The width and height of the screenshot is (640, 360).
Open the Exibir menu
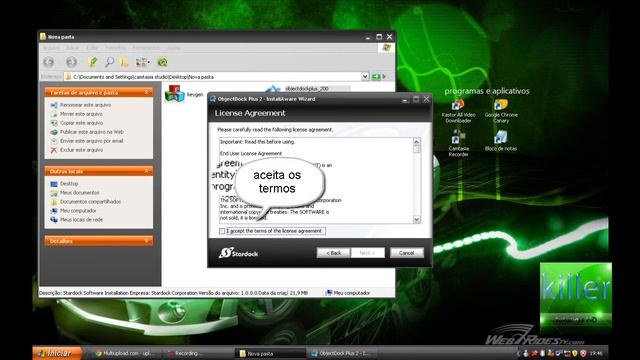click(92, 48)
